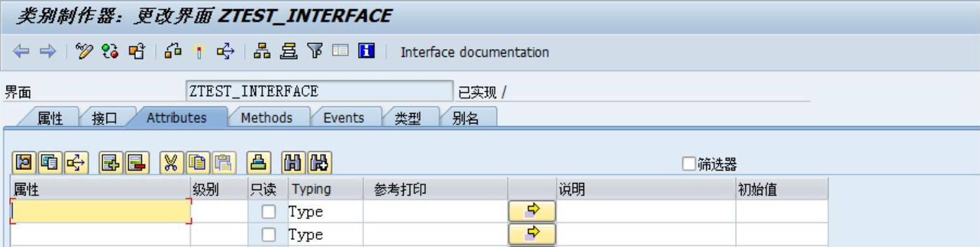Screen dimensions: 980x247
Task: Enable the 筛选器 filter checkbox
Action: tap(689, 165)
